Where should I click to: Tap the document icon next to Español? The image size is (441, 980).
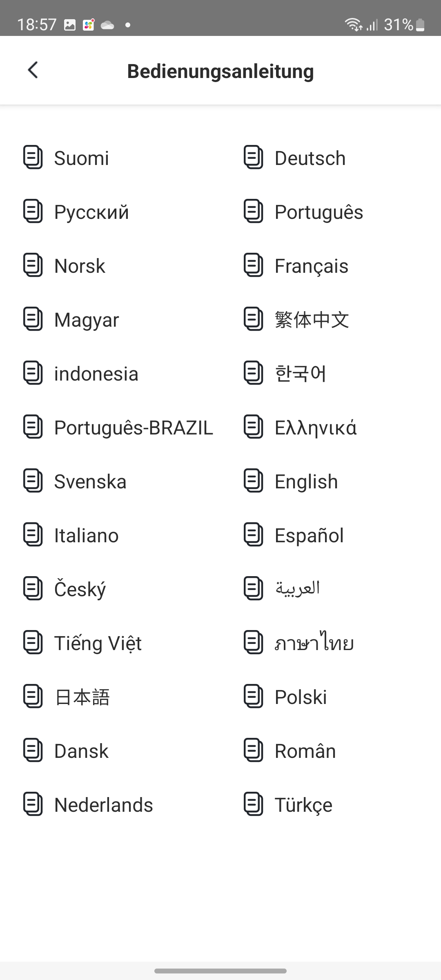tap(254, 535)
